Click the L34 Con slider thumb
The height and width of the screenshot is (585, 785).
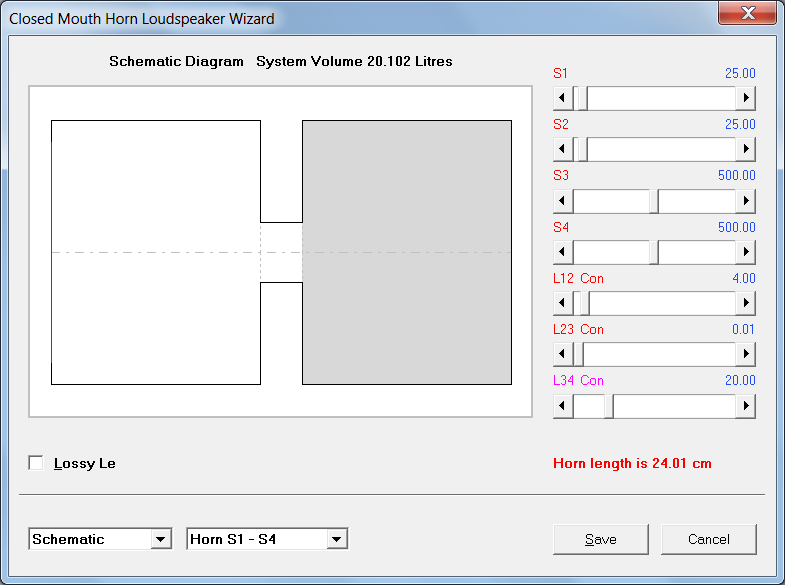pos(608,406)
